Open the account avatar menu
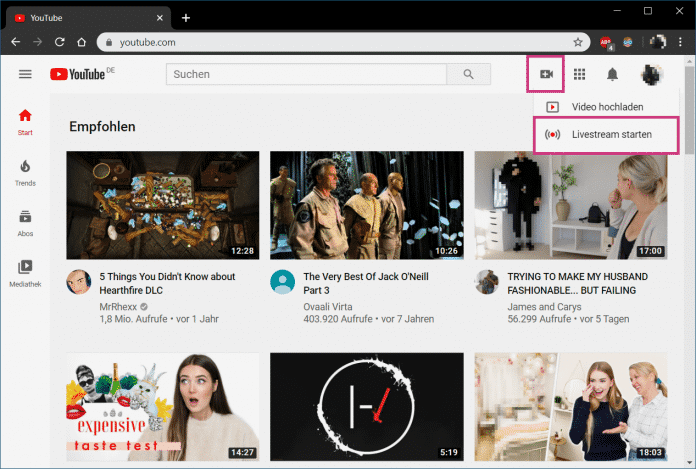Image resolution: width=696 pixels, height=469 pixels. (651, 75)
